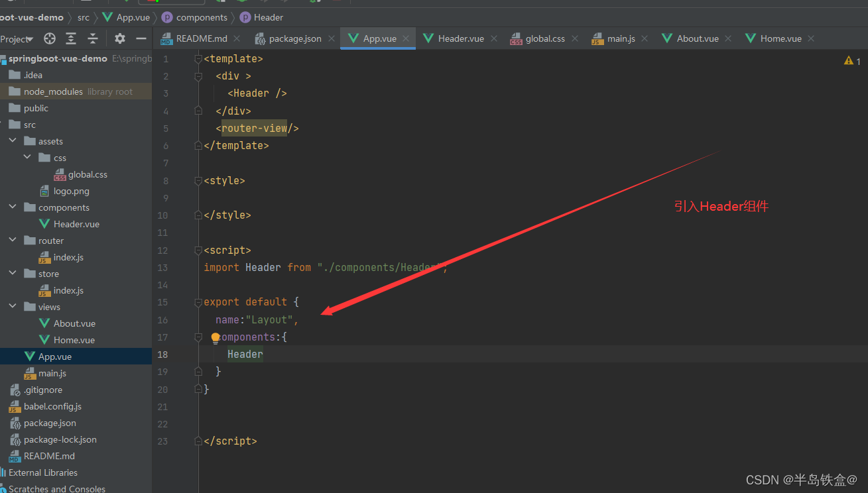Close the global.css editor tab
This screenshot has height=493, width=868.
point(575,39)
